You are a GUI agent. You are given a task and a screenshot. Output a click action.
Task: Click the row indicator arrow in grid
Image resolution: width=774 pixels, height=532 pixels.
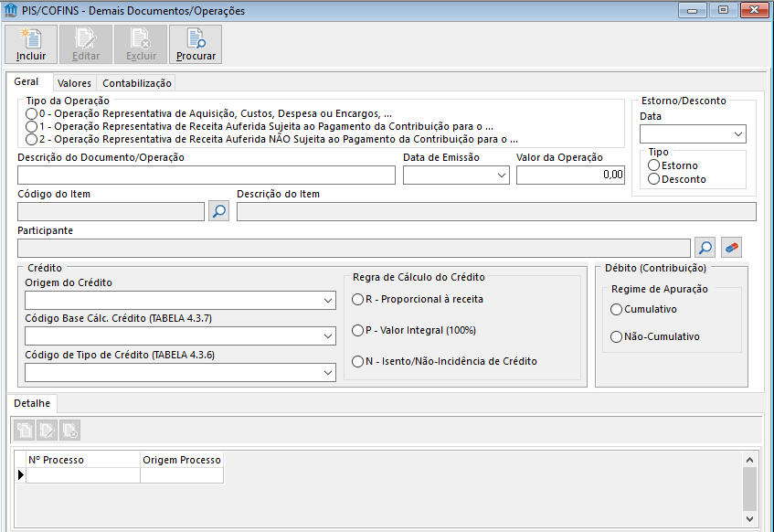[21, 475]
